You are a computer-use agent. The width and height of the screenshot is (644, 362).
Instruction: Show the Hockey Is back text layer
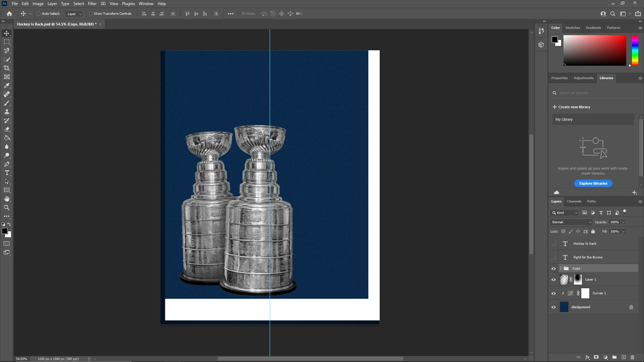coord(553,244)
